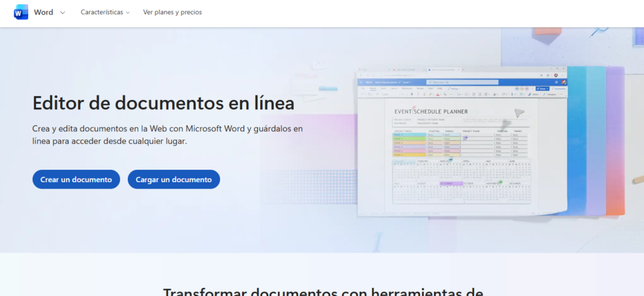This screenshot has width=644, height=296.
Task: Click the Event Schedule Planner preview image
Action: 462,141
